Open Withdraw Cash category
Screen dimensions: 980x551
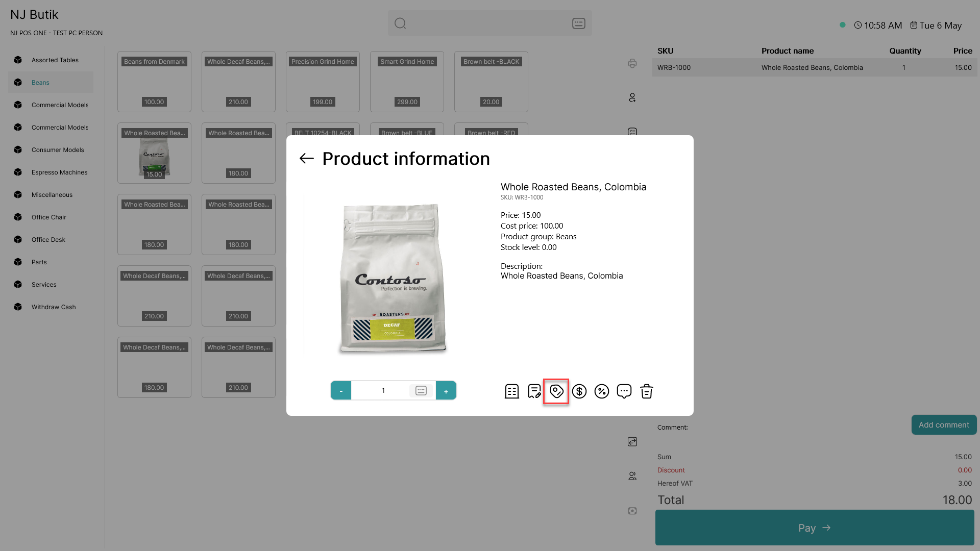point(51,307)
